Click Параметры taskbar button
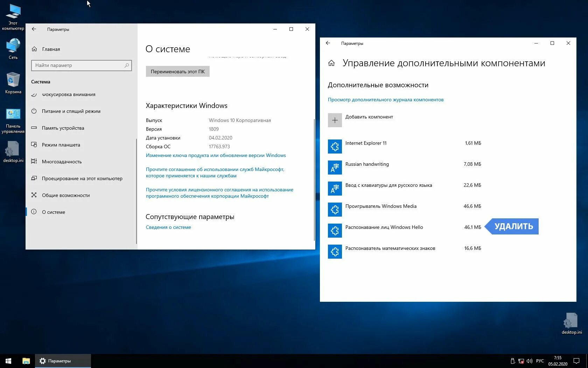 63,361
